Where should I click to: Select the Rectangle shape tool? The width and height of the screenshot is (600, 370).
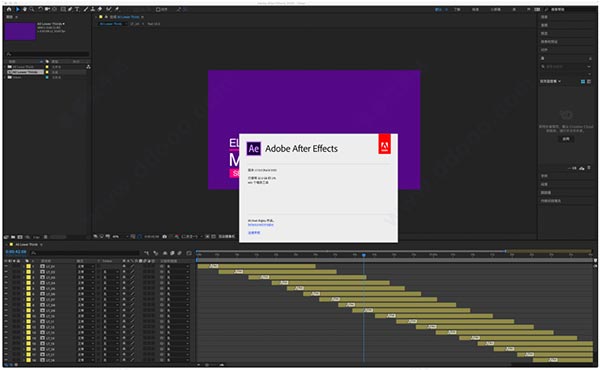63,9
